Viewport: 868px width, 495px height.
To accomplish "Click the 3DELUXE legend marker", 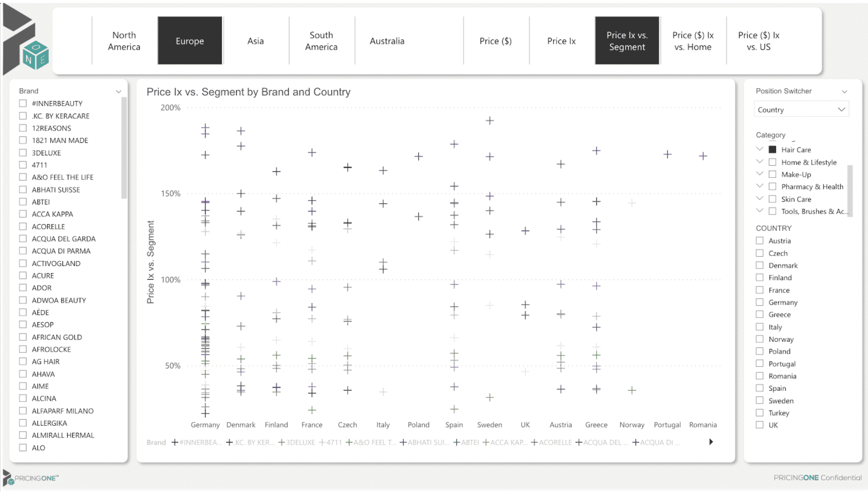I will pyautogui.click(x=282, y=442).
